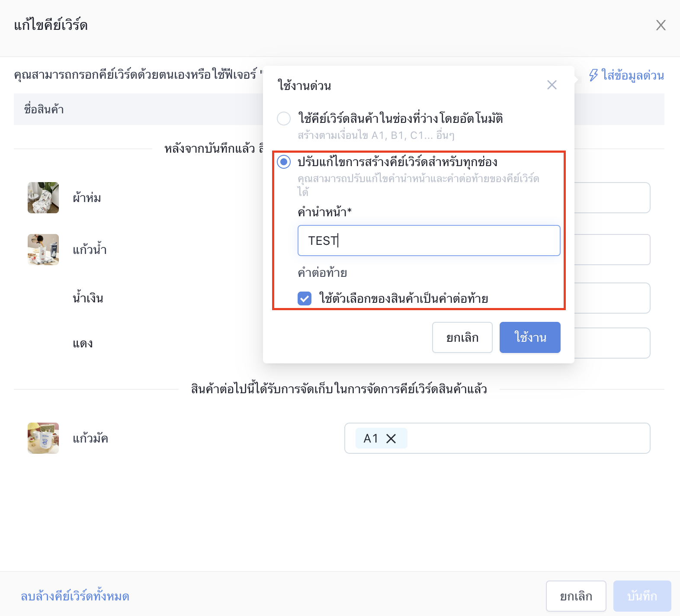Click ยกเลิก button in the ใช้งานด่วน popup

coord(462,337)
